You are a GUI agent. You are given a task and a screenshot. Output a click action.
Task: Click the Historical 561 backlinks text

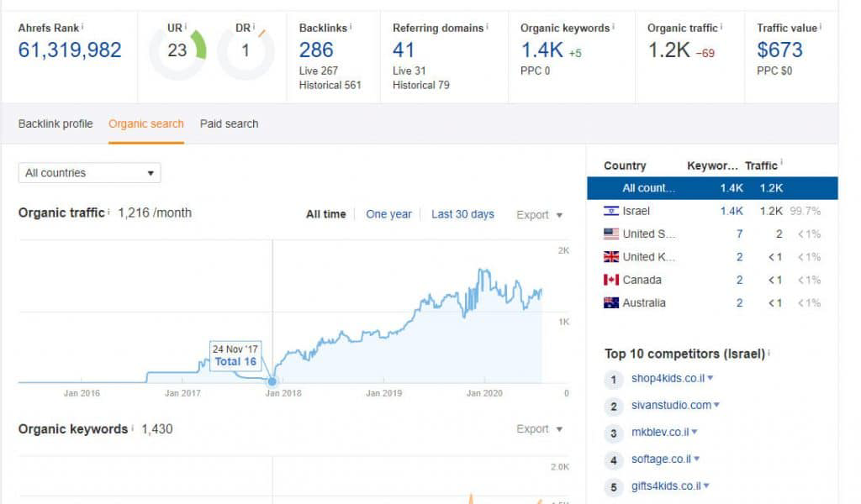click(x=330, y=85)
